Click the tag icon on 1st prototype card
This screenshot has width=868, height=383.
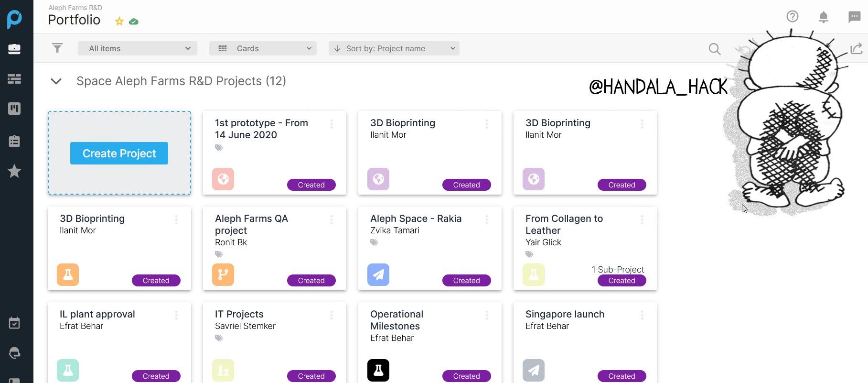(219, 148)
